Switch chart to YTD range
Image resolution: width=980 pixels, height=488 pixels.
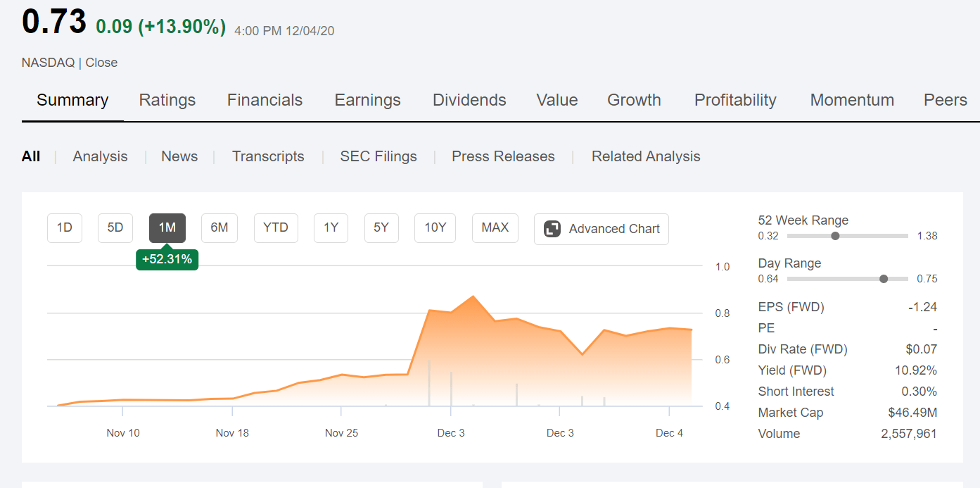click(x=276, y=228)
